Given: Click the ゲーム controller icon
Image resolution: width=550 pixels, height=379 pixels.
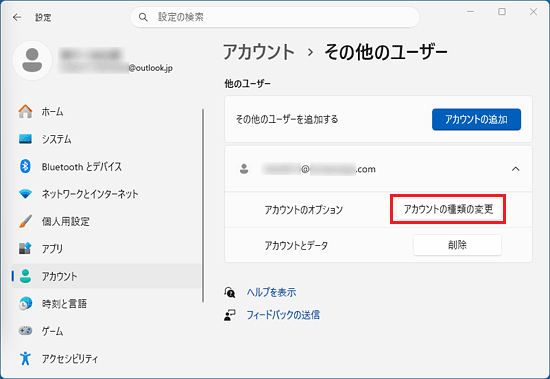Looking at the screenshot, I should pos(25,331).
